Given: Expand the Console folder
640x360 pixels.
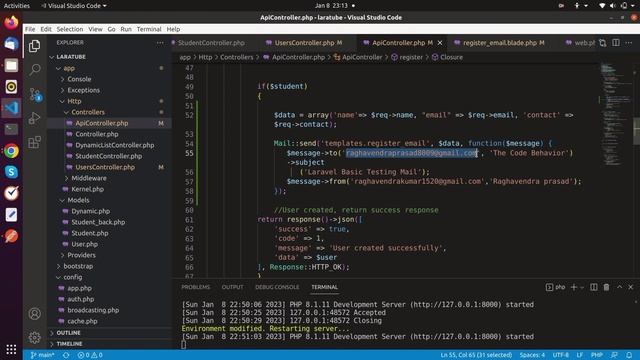Looking at the screenshot, I should pos(79,79).
